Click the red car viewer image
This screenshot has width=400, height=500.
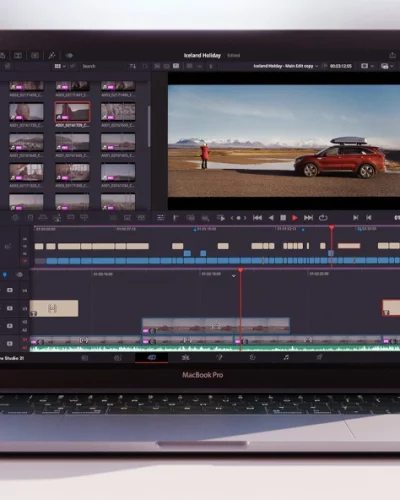click(x=284, y=141)
